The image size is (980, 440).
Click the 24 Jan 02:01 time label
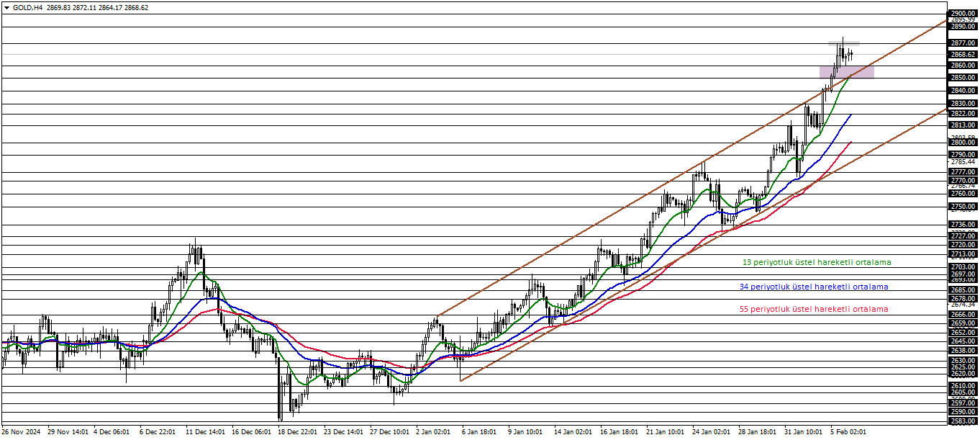coord(711,432)
